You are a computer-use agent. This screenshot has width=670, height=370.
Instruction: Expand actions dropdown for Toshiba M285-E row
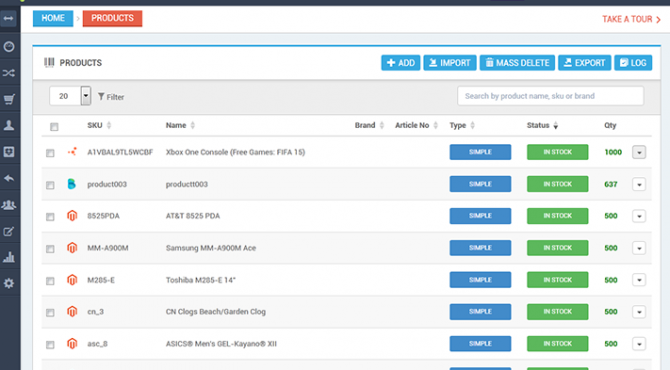click(639, 280)
